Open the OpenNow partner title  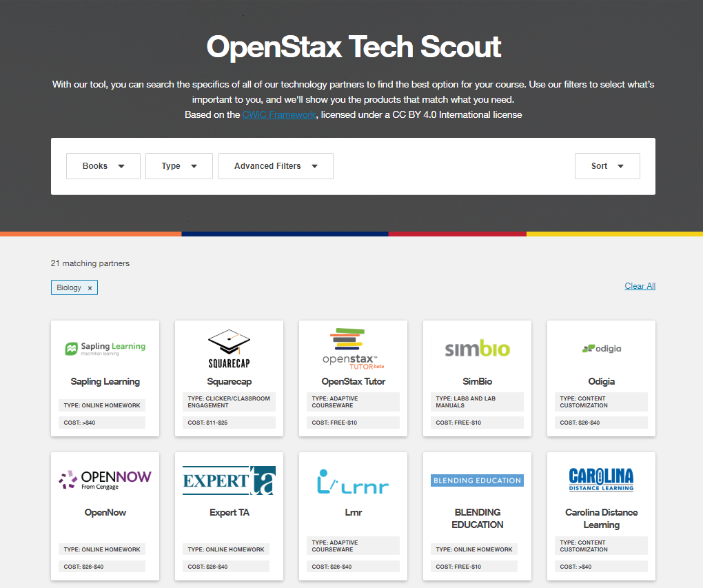click(x=105, y=512)
